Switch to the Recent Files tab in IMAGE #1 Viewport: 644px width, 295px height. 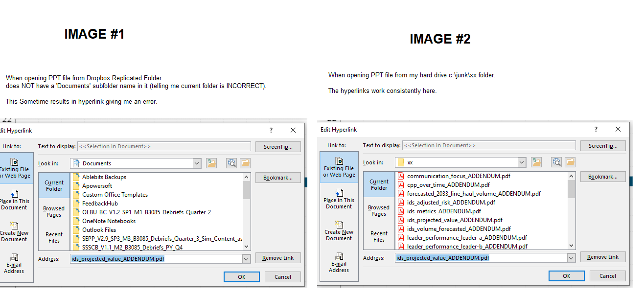54,238
